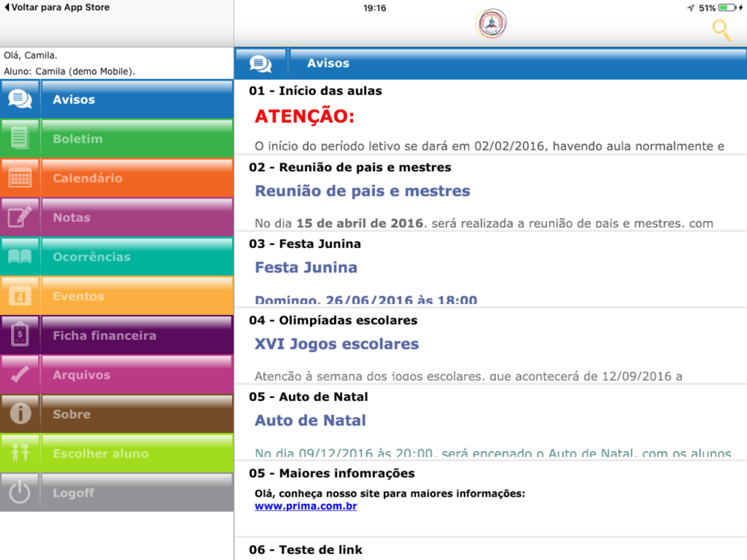This screenshot has height=560, width=747.
Task: Open the Notas menu item
Action: (117, 217)
